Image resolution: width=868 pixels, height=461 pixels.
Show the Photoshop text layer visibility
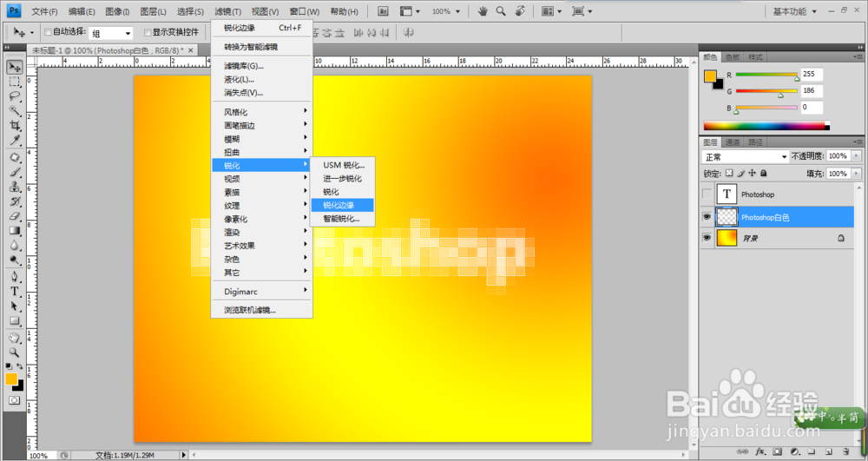pyautogui.click(x=707, y=194)
